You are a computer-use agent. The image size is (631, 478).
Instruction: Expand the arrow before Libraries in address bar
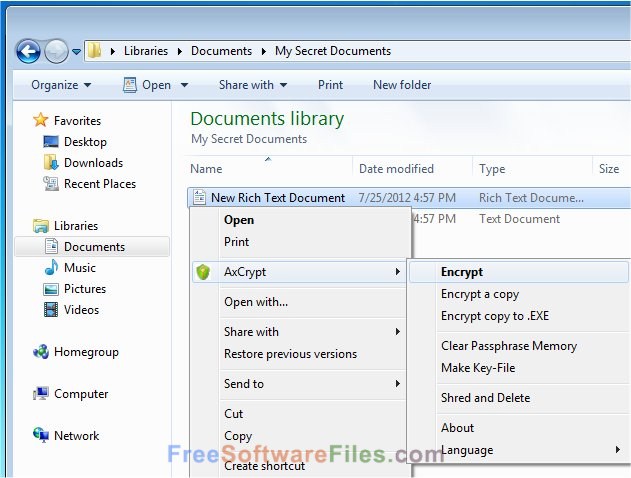(x=113, y=51)
